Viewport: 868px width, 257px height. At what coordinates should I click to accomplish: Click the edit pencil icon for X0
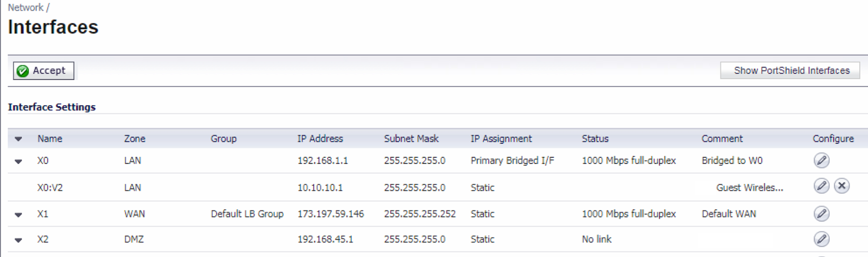[821, 160]
